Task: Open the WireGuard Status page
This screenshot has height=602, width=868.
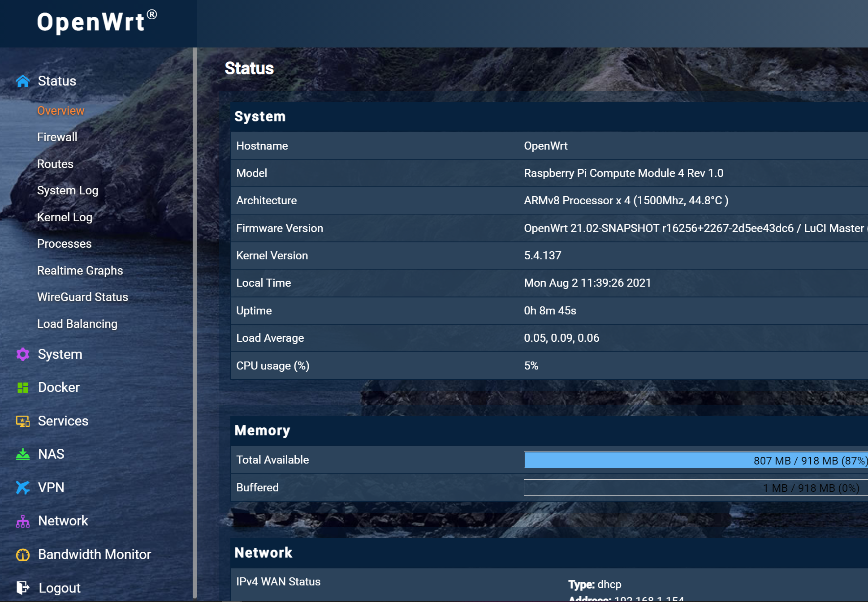Action: (x=82, y=297)
